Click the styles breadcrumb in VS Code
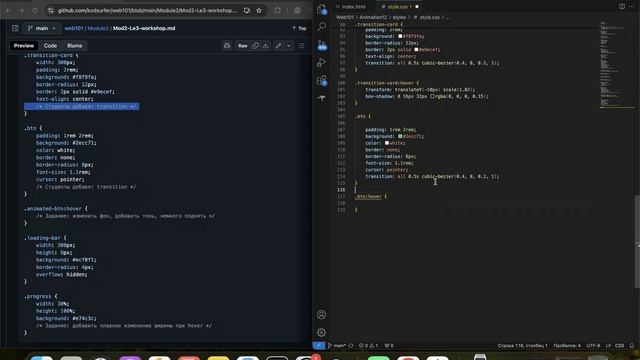 (399, 18)
